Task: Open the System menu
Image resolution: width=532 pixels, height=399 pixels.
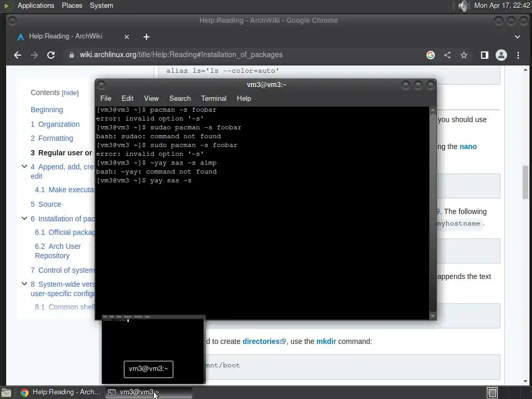Action: [x=101, y=5]
